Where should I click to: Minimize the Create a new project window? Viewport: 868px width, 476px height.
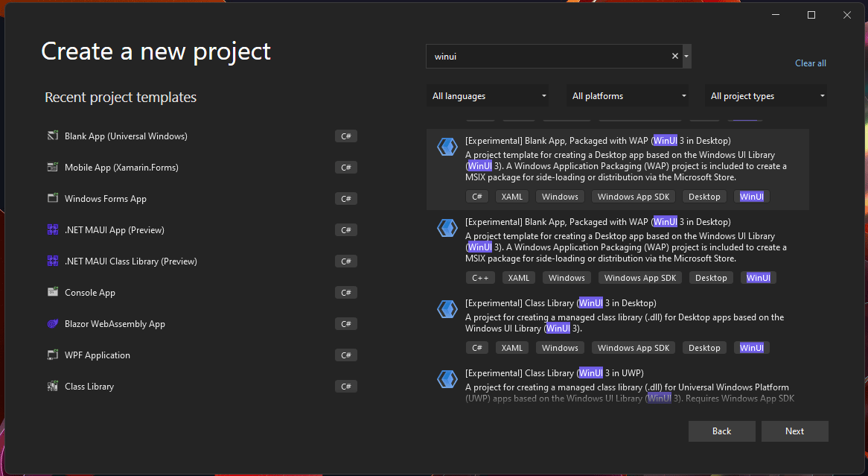click(776, 15)
